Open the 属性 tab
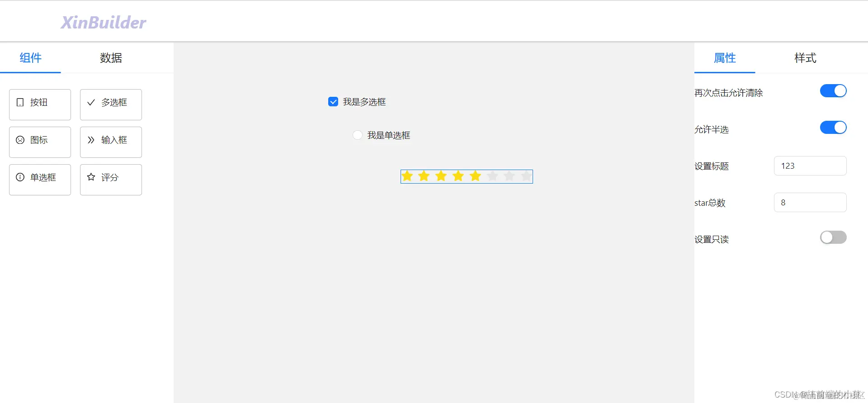Viewport: 868px width, 403px height. point(725,58)
